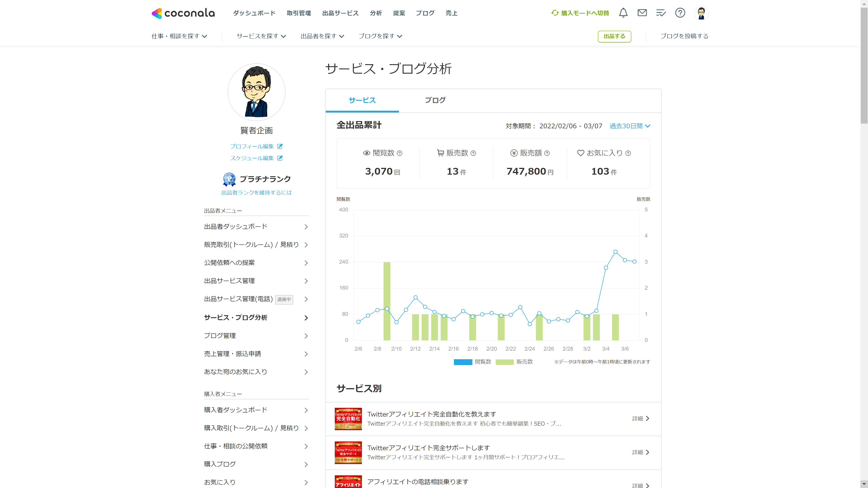Click the help icon beside お気に入り
This screenshot has height=488, width=868.
628,153
